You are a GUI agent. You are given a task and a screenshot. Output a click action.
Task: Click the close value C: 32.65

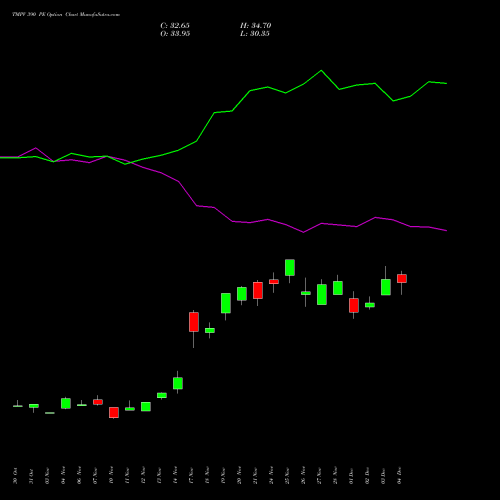coord(175,26)
